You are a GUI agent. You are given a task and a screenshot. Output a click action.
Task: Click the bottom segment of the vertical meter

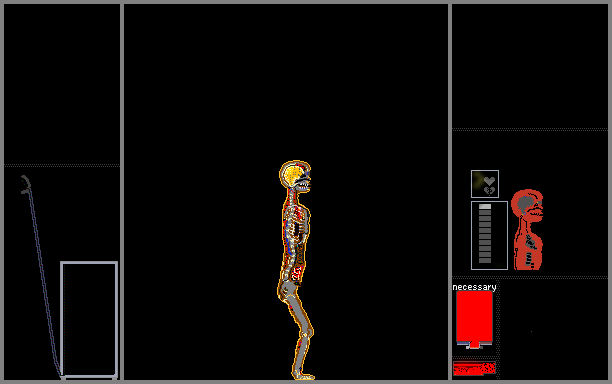tap(485, 261)
